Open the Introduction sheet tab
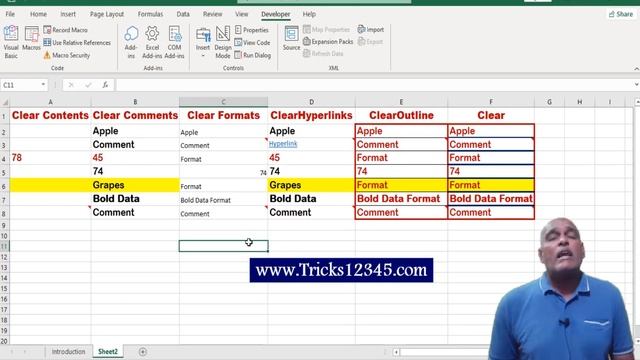This screenshot has height=360, width=640. pyautogui.click(x=68, y=351)
